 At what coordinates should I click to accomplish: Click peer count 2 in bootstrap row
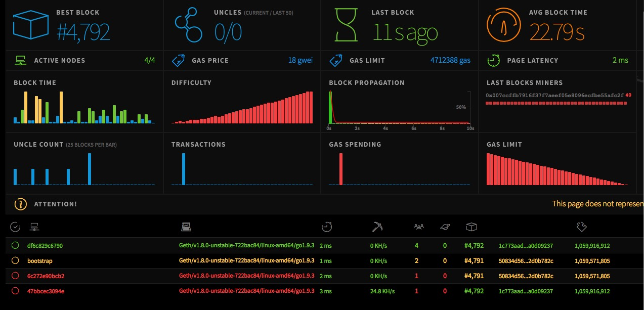(416, 261)
